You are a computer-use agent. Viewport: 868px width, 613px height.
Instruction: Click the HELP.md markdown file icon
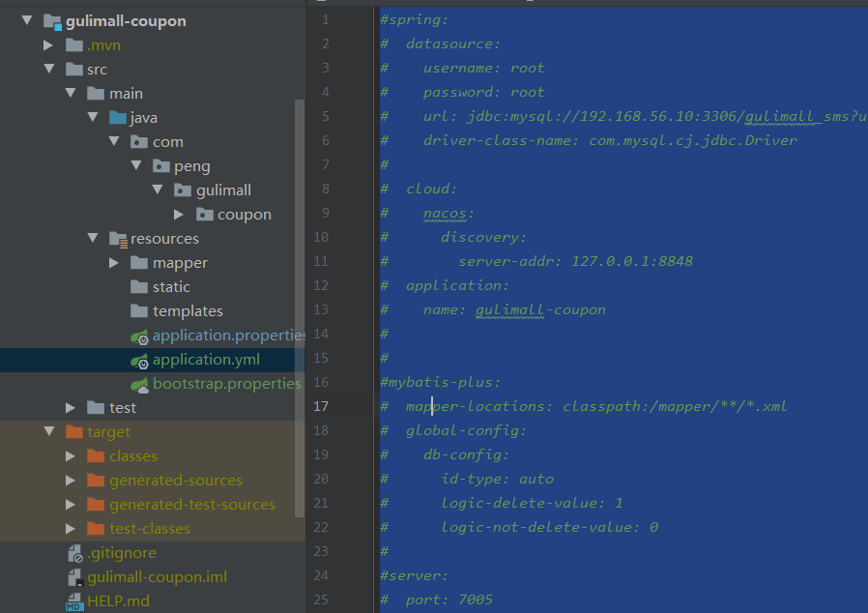tap(74, 602)
